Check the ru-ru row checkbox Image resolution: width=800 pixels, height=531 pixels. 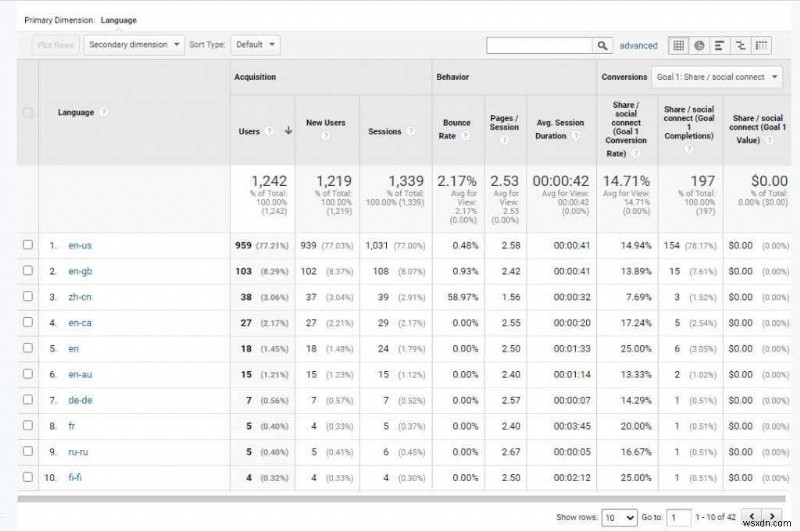(x=28, y=451)
